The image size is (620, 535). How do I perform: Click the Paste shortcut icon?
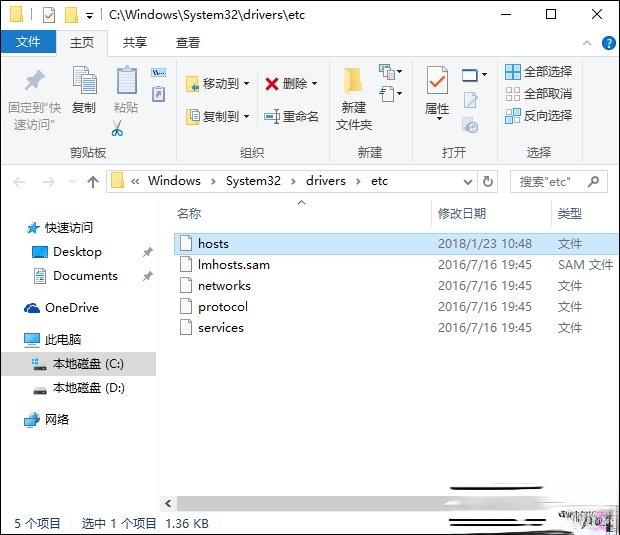159,94
